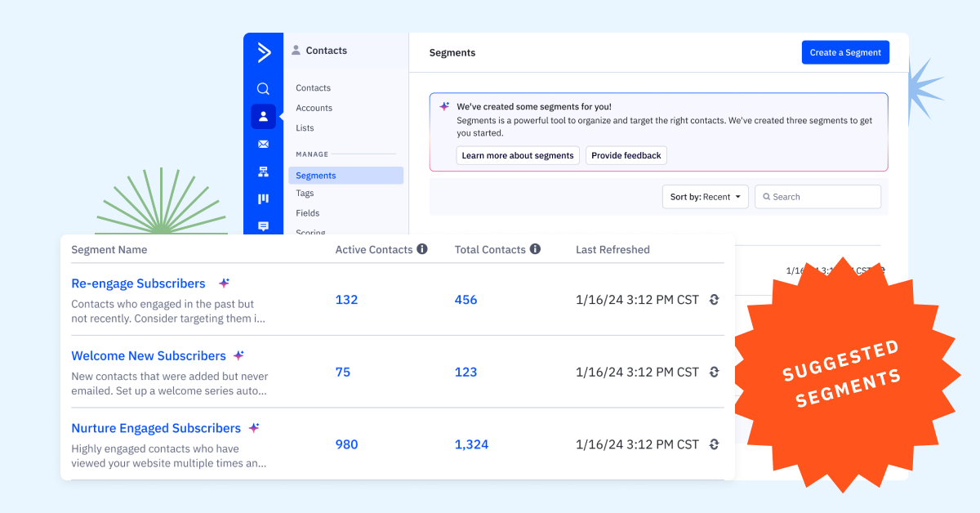Refresh the Welcome New Subscribers segment
The image size is (980, 513).
[714, 372]
